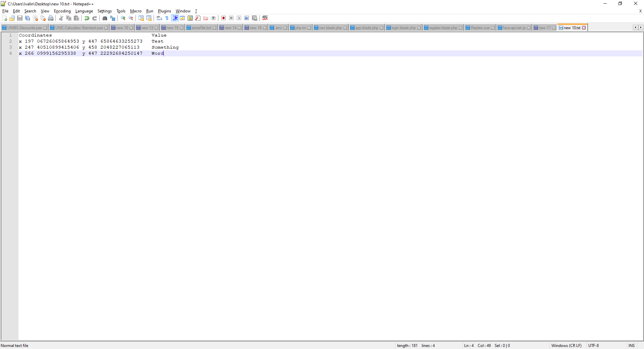Run the spell check ABC icon

(x=265, y=18)
